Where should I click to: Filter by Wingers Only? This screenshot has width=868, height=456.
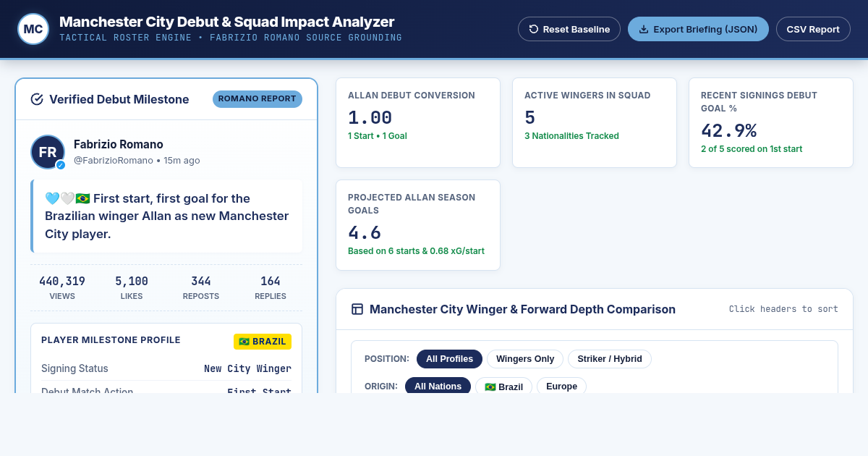[525, 358]
